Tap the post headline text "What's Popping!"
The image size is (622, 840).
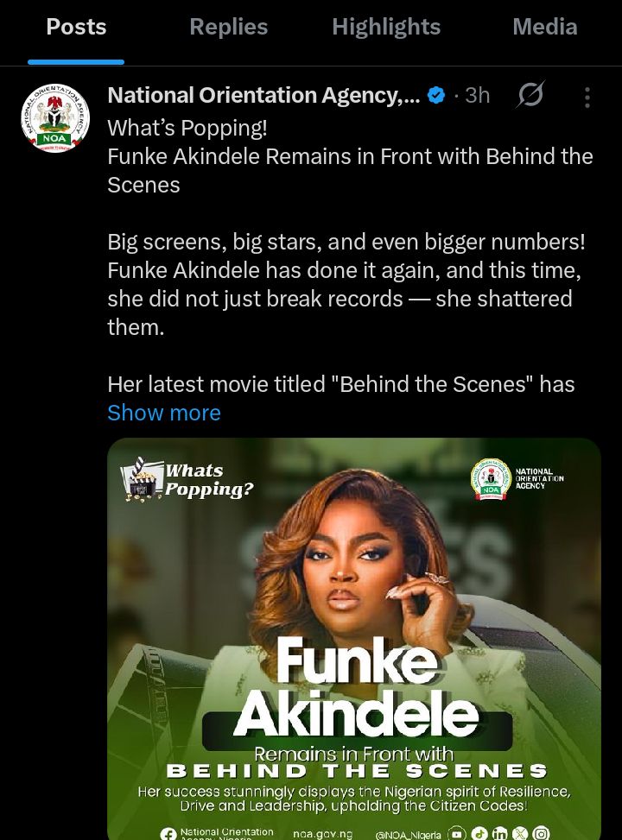point(187,128)
